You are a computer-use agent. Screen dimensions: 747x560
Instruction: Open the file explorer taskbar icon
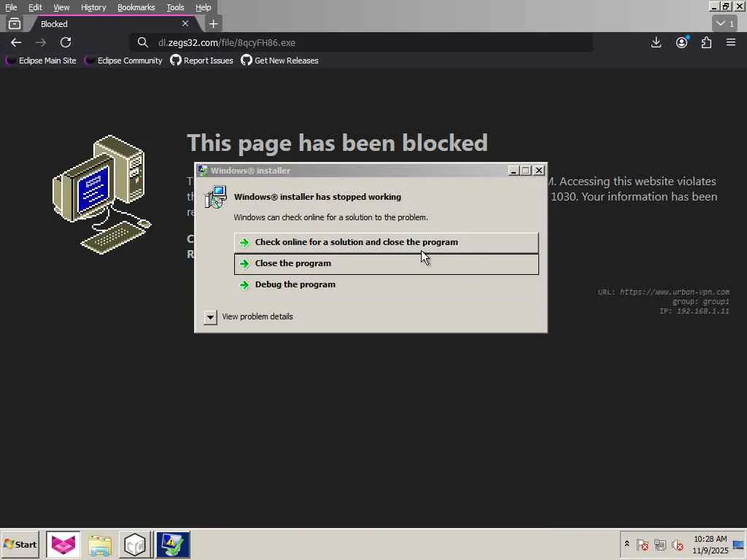(x=99, y=544)
